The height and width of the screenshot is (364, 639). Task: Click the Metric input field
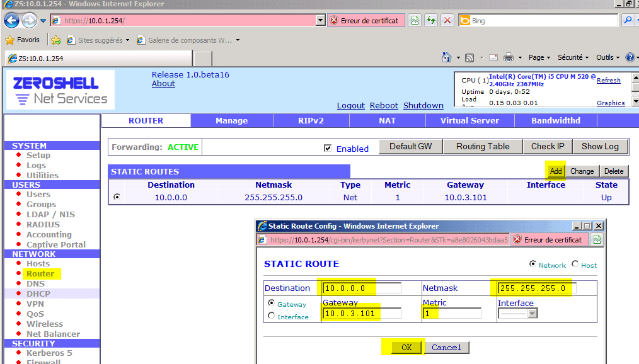(x=452, y=314)
